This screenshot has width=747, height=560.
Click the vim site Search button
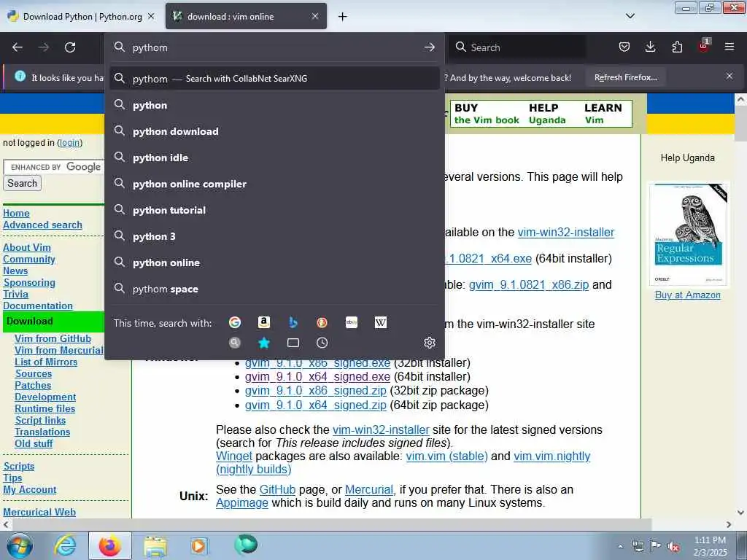click(x=22, y=183)
